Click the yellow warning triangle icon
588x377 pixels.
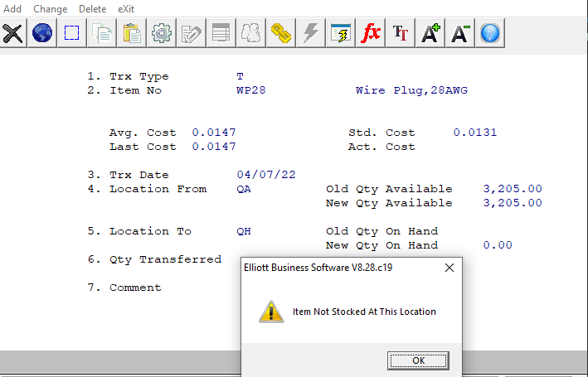pos(271,312)
